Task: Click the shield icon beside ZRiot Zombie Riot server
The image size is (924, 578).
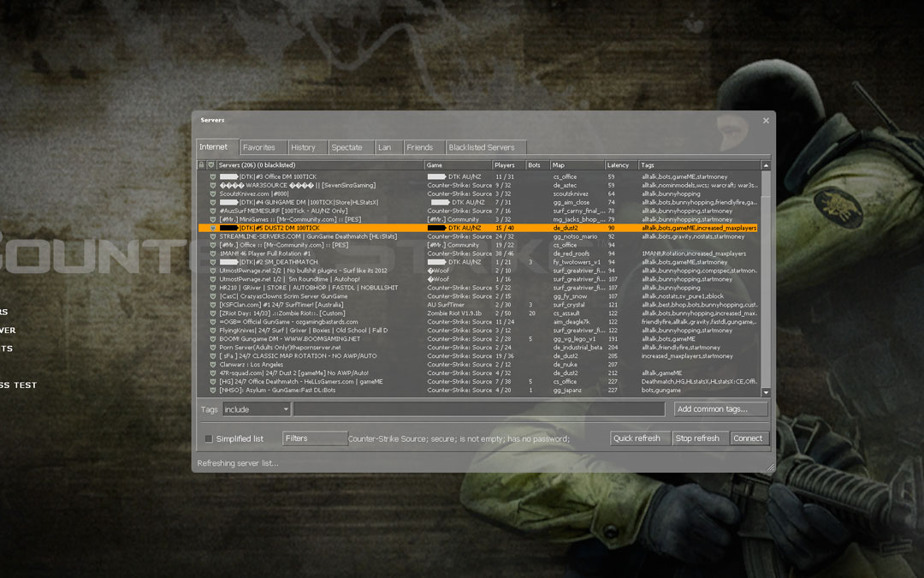Action: pyautogui.click(x=213, y=313)
